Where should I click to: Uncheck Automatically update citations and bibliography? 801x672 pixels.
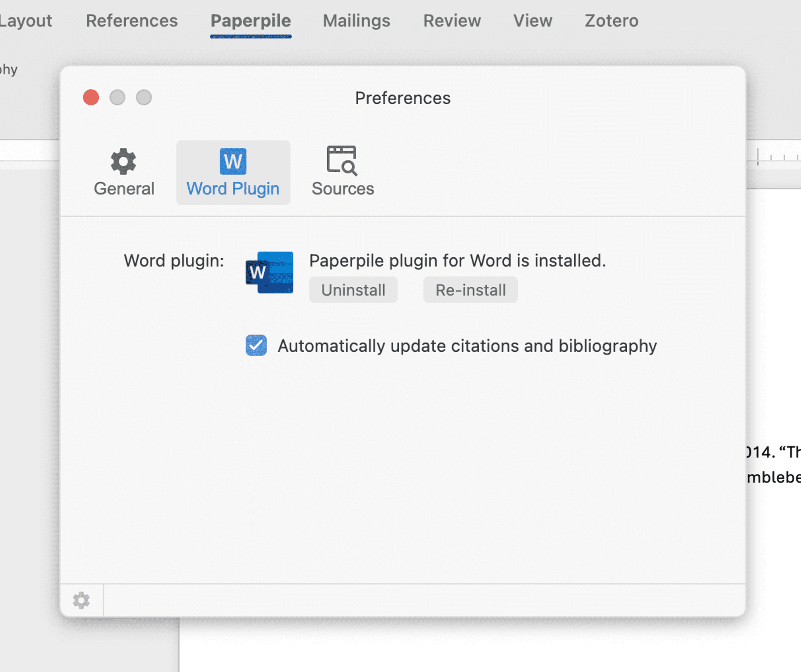[256, 345]
